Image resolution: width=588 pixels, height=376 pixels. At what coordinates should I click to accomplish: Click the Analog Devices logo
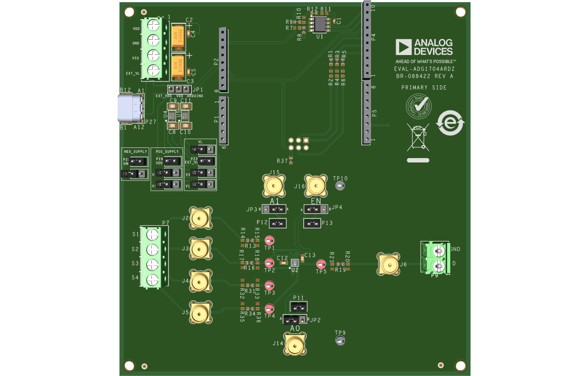coord(424,47)
